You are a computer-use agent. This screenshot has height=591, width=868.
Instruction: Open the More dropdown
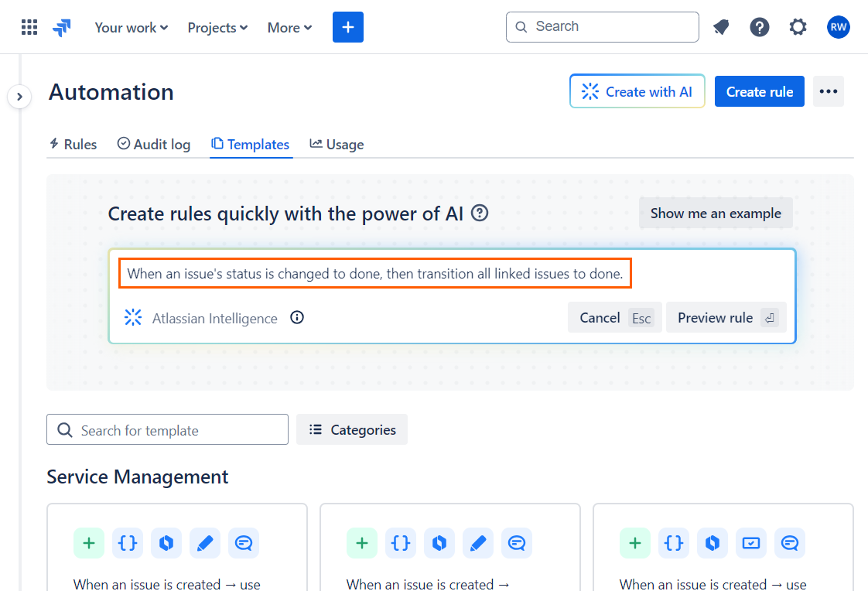tap(289, 27)
